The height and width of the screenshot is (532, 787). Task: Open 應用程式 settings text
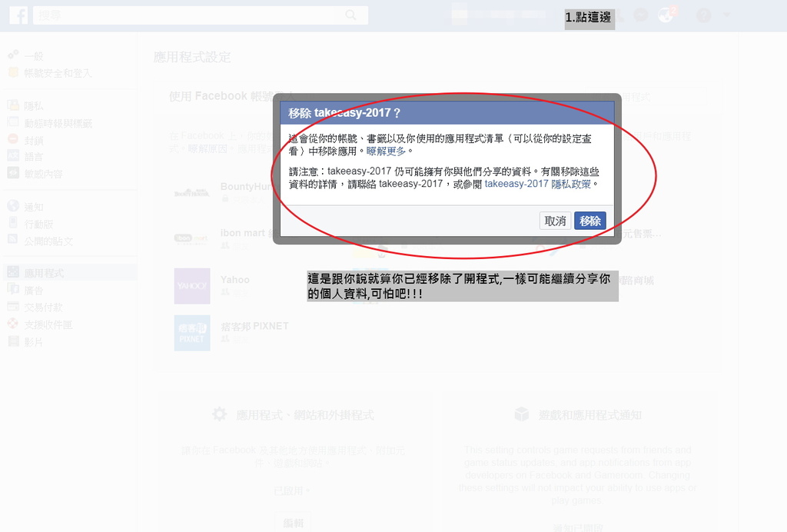(44, 274)
